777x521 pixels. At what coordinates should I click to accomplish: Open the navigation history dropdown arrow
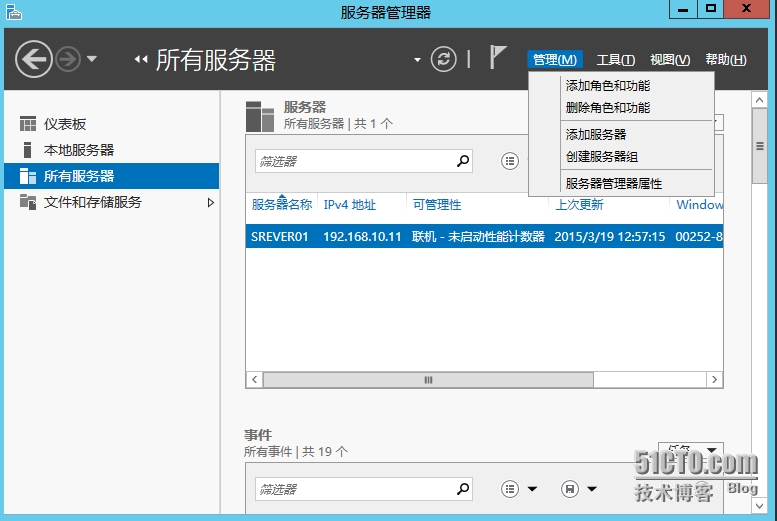pyautogui.click(x=92, y=59)
